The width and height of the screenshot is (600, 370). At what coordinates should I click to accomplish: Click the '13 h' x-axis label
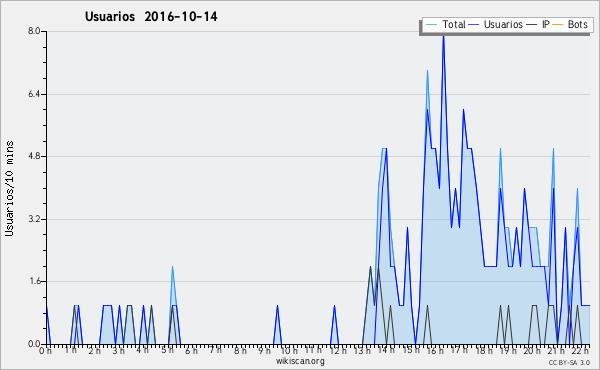362,350
